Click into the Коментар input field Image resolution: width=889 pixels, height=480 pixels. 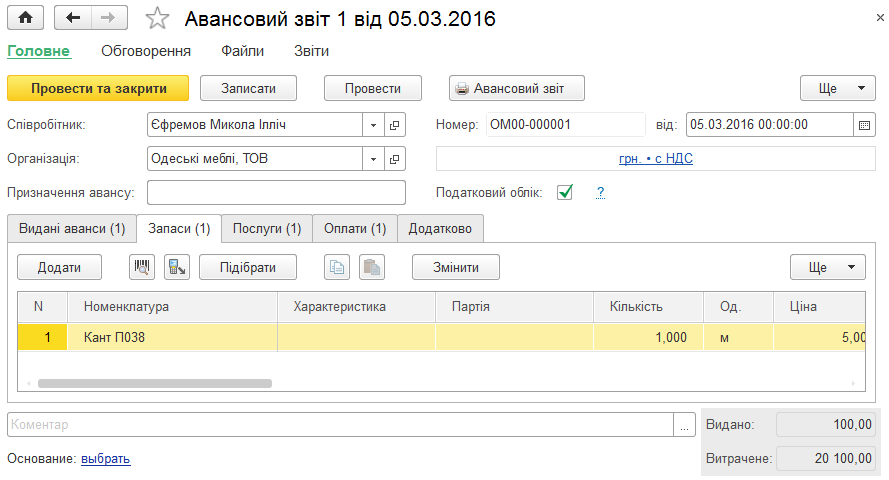click(340, 424)
